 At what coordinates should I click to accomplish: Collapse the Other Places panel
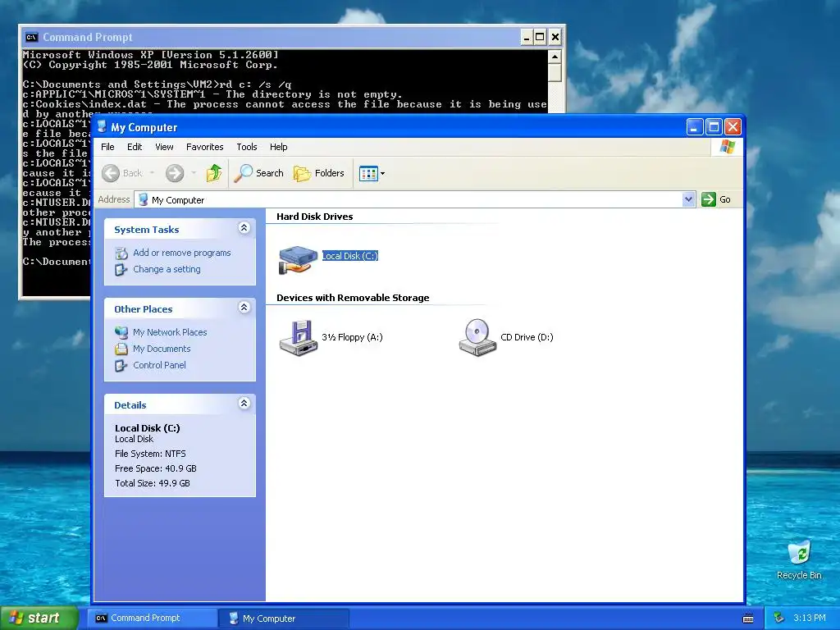(244, 308)
